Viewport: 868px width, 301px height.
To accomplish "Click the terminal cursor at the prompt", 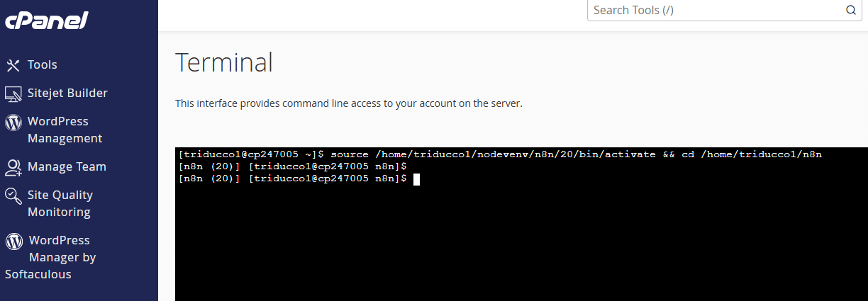I will (417, 179).
